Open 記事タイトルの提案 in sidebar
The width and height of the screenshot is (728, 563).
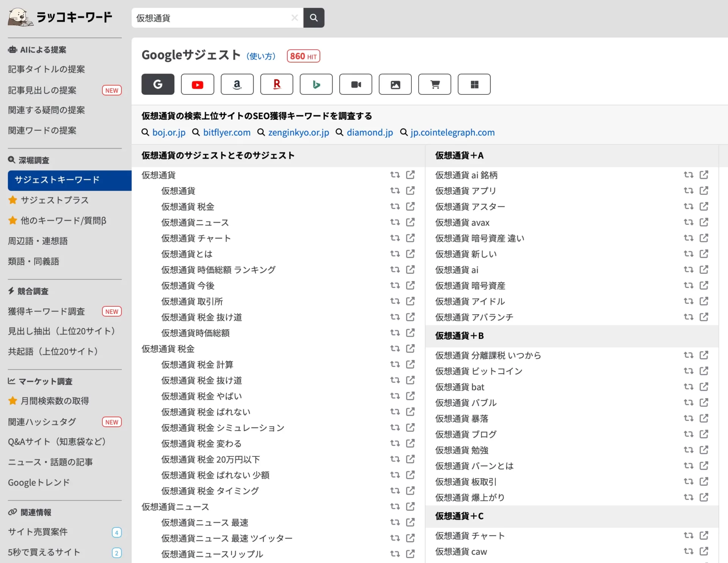coord(46,69)
